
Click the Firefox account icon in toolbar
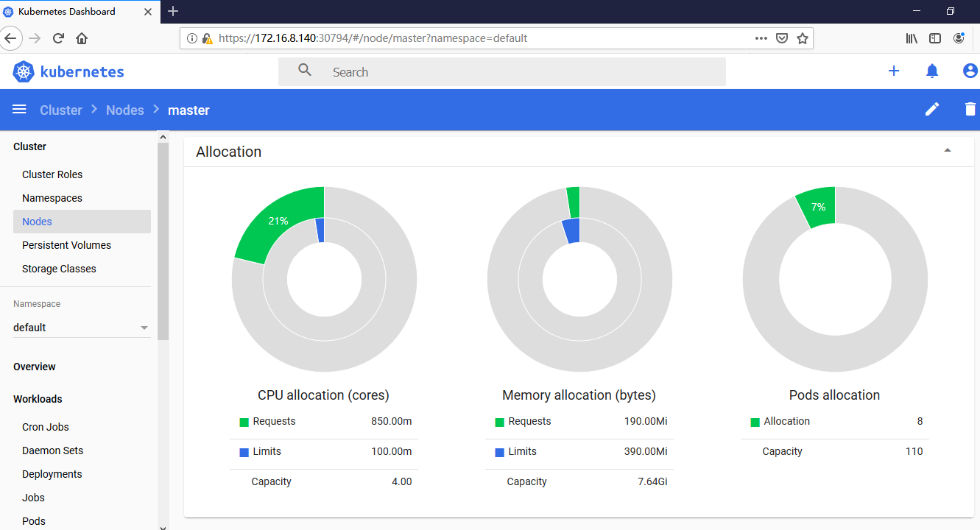tap(959, 38)
